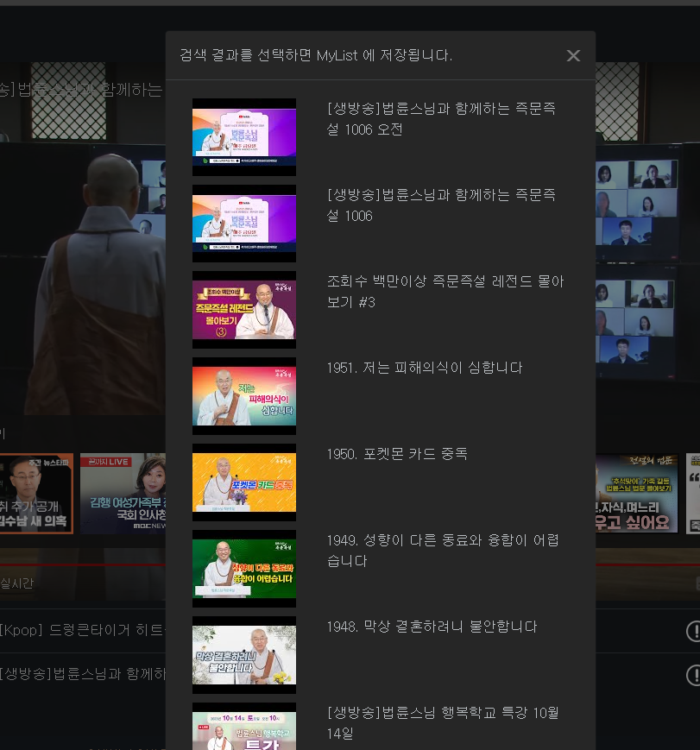The width and height of the screenshot is (700, 750).
Task: Open the 행복학교 특강 10월 14일 thumbnail
Action: tap(244, 726)
